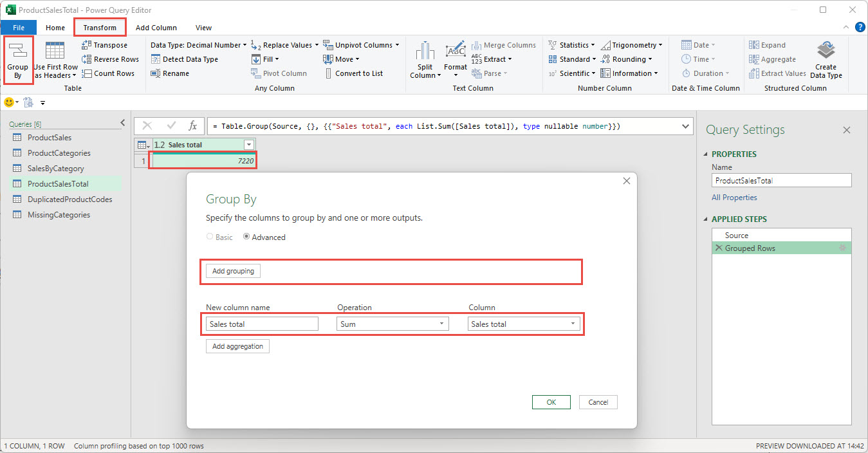Collapse the ribbon with the chevron

(x=845, y=27)
